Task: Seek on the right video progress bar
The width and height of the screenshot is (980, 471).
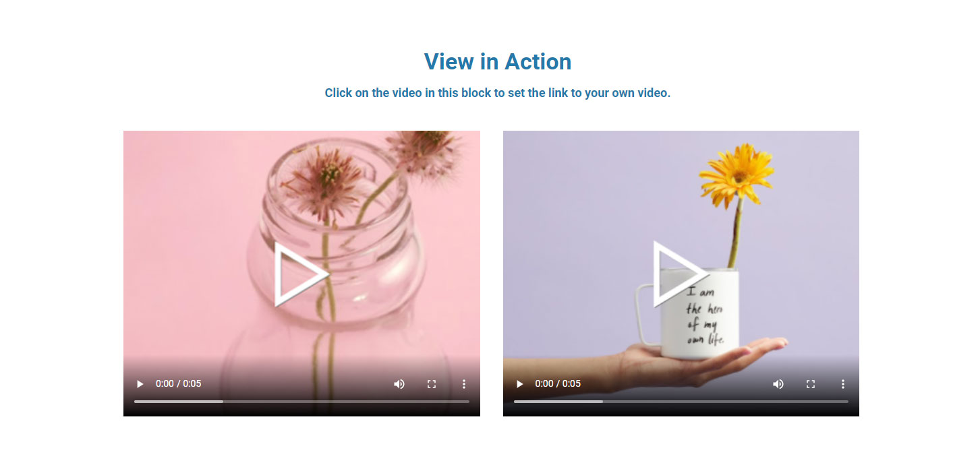Action: 681,402
